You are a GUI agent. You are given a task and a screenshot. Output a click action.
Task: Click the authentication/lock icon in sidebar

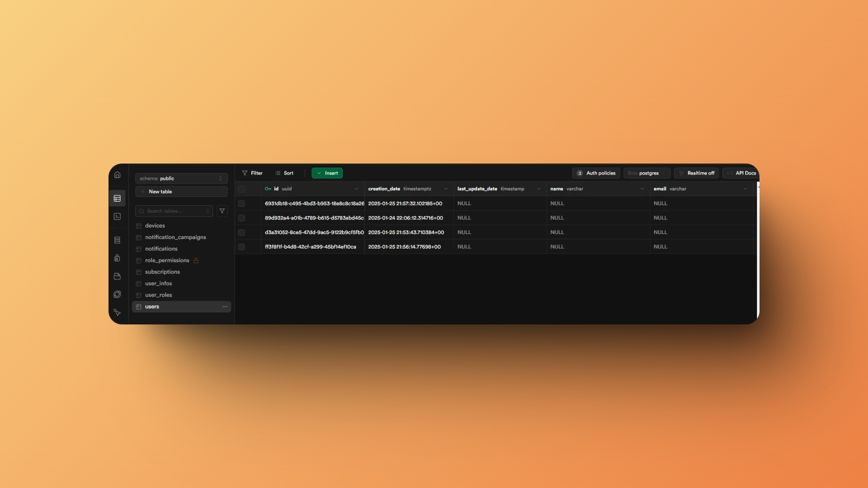pos(118,258)
